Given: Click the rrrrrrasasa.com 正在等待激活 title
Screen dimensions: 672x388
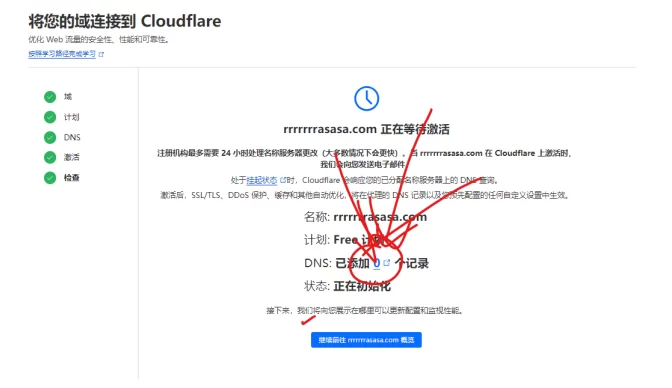Looking at the screenshot, I should click(x=366, y=129).
